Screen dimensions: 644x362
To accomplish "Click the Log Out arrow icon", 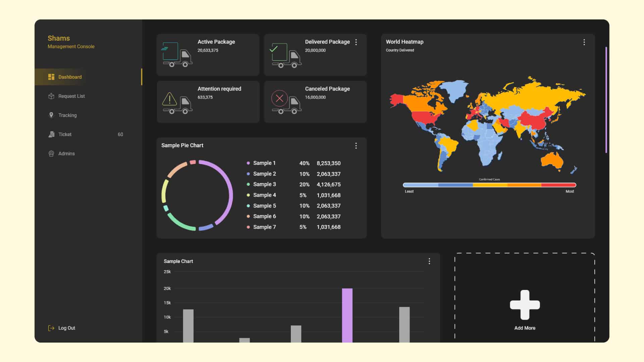I will [51, 328].
